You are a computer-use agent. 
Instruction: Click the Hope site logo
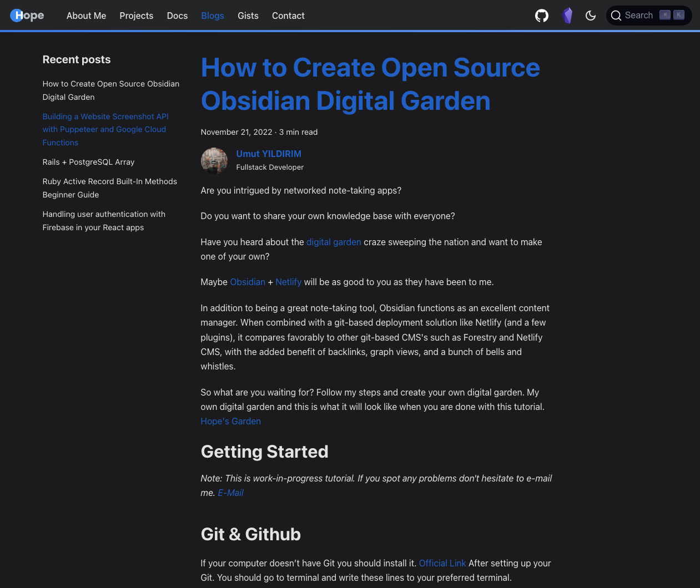pyautogui.click(x=27, y=16)
